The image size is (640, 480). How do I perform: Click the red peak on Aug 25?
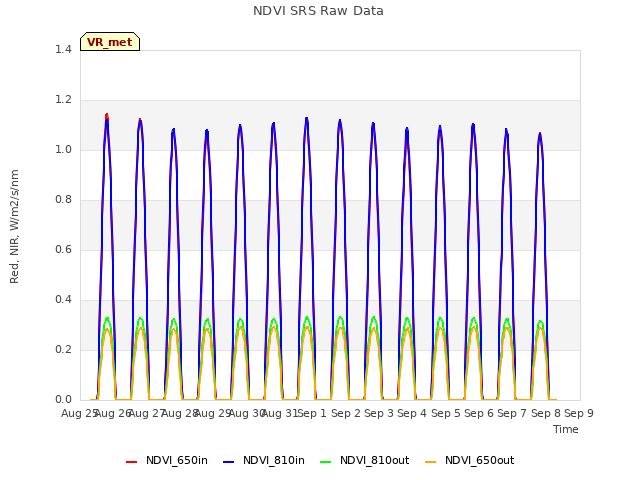click(x=107, y=115)
